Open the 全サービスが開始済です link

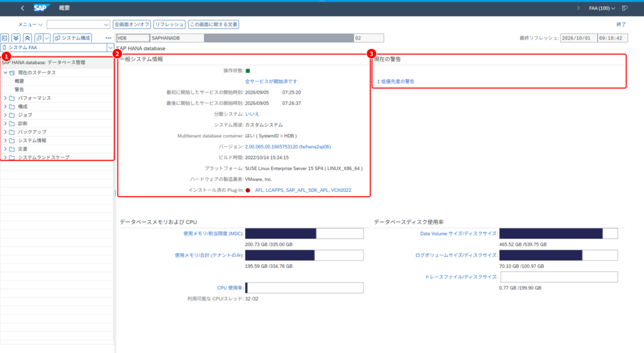pyautogui.click(x=271, y=81)
